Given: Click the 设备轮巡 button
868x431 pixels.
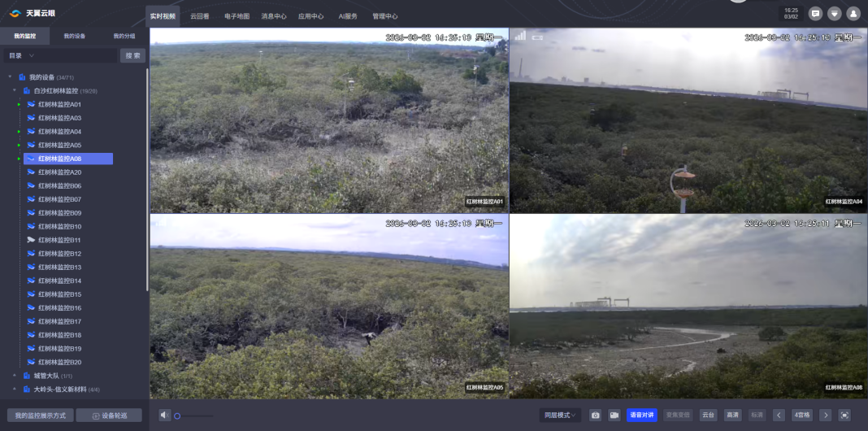Looking at the screenshot, I should pyautogui.click(x=109, y=415).
